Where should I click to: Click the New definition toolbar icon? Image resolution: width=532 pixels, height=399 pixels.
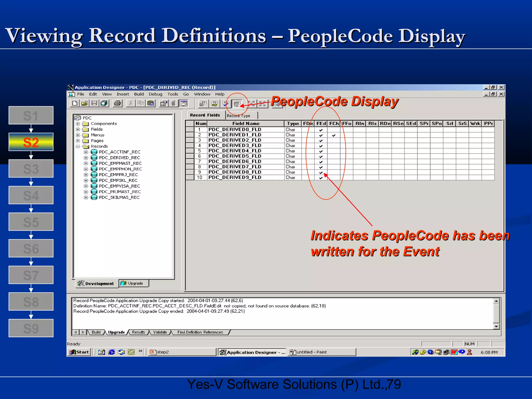[x=75, y=103]
